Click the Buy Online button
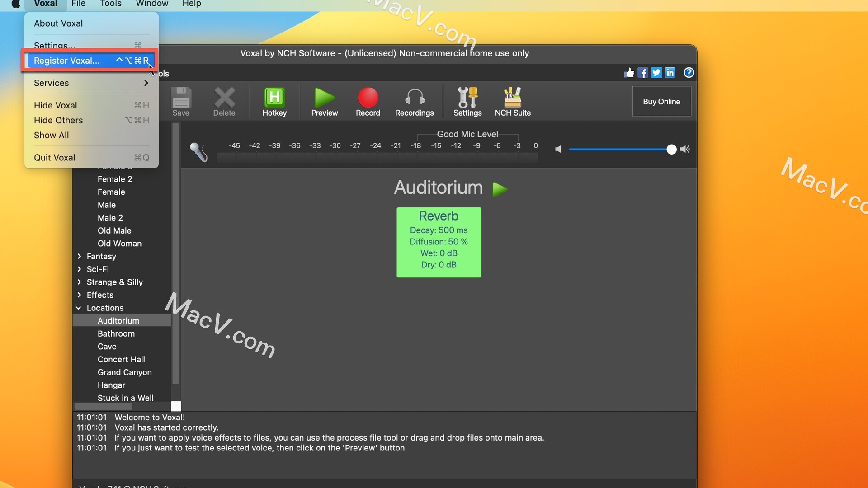This screenshot has height=488, width=868. tap(661, 102)
